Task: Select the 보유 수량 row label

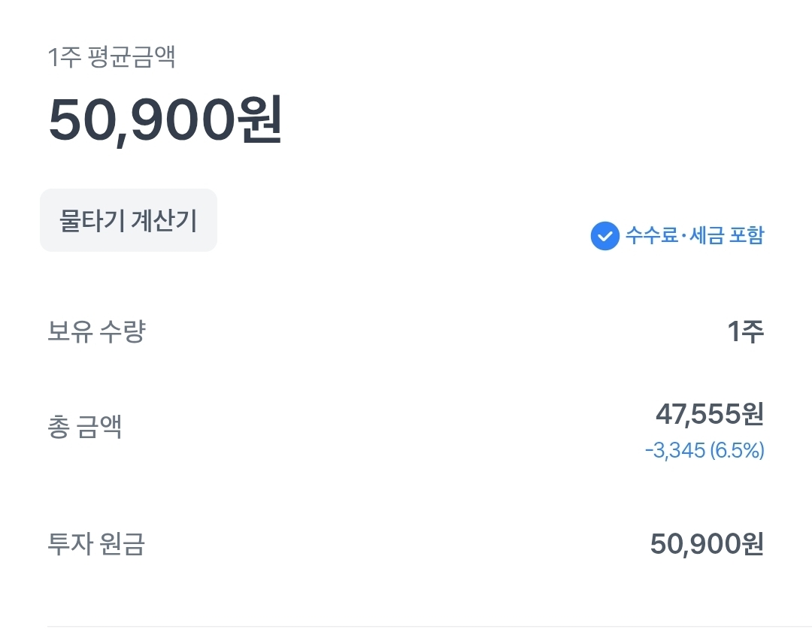Action: [x=96, y=331]
